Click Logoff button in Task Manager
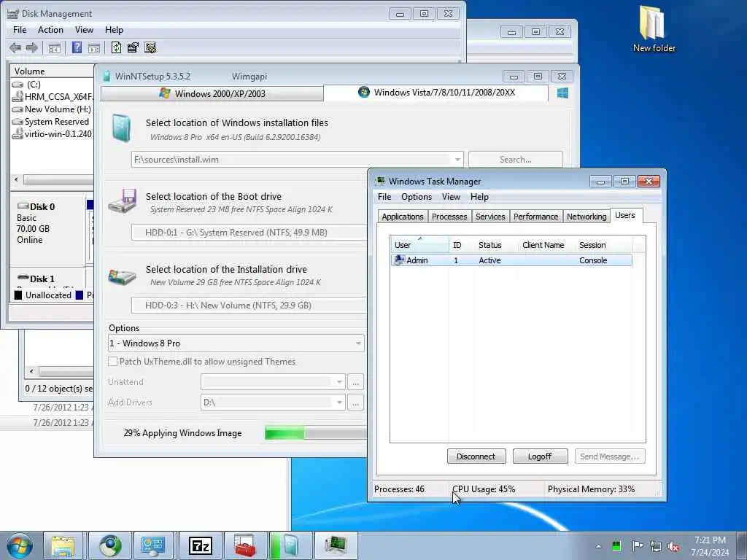The image size is (747, 560). pyautogui.click(x=540, y=456)
